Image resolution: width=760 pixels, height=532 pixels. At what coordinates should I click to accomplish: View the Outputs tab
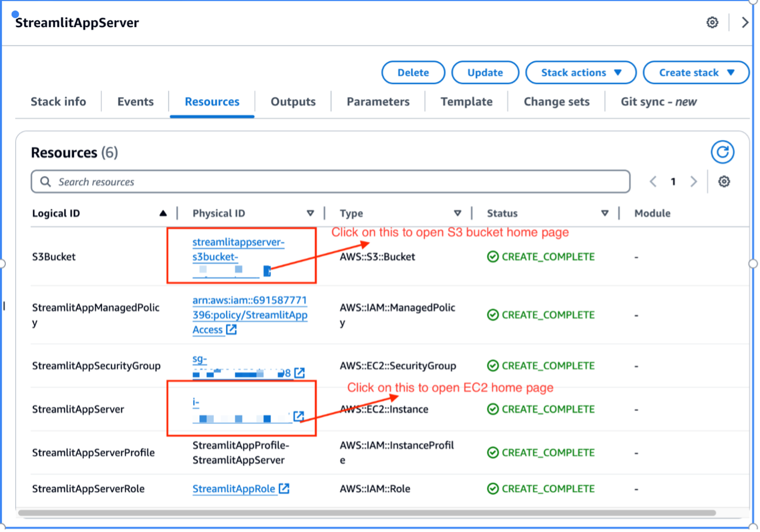point(293,101)
